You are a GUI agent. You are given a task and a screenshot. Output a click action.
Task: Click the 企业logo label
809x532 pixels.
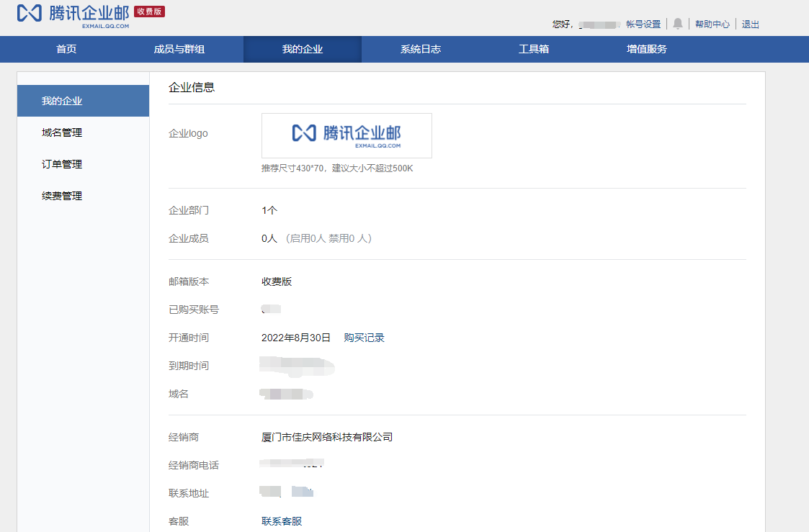pos(188,133)
